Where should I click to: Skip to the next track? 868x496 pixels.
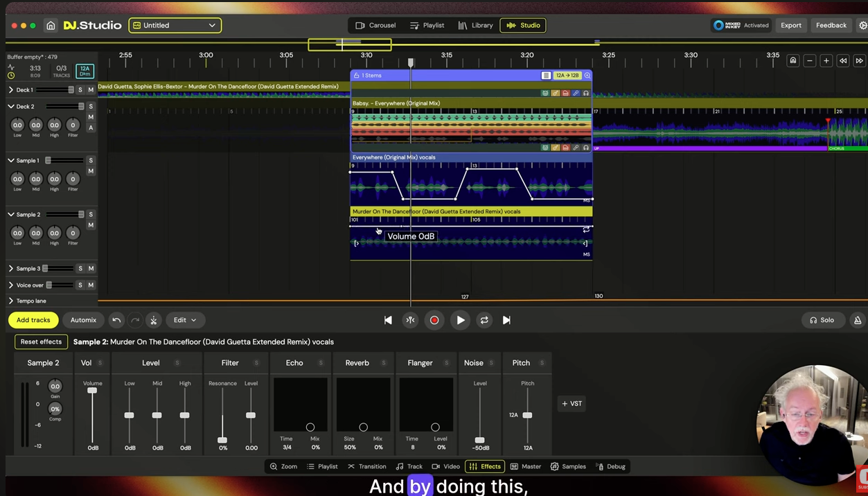tap(506, 320)
